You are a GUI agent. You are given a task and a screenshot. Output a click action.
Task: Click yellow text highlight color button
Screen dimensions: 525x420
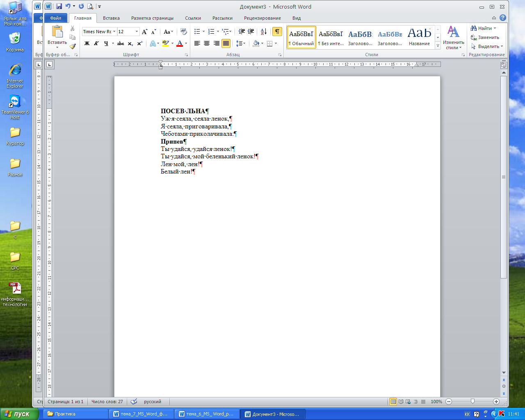(166, 43)
